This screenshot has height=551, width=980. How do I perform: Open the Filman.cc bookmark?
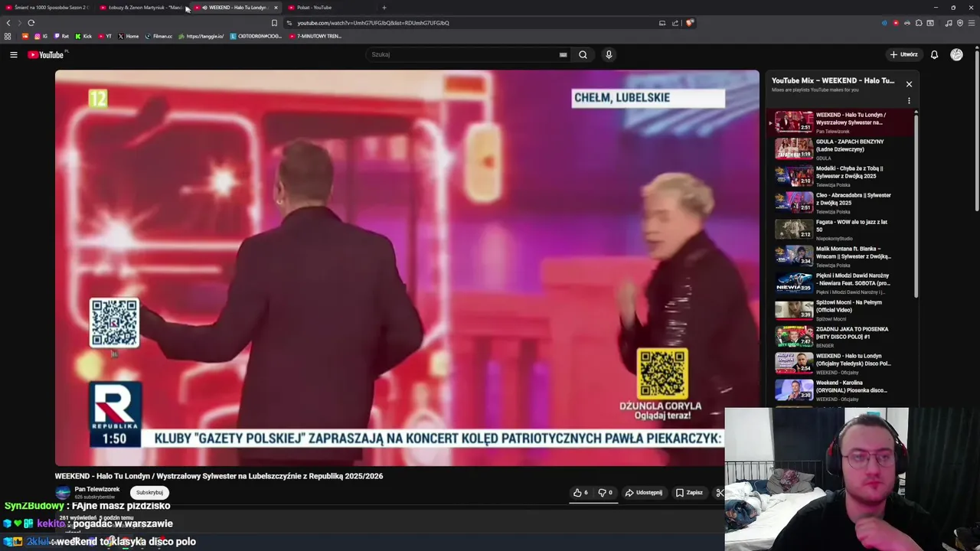pos(158,36)
